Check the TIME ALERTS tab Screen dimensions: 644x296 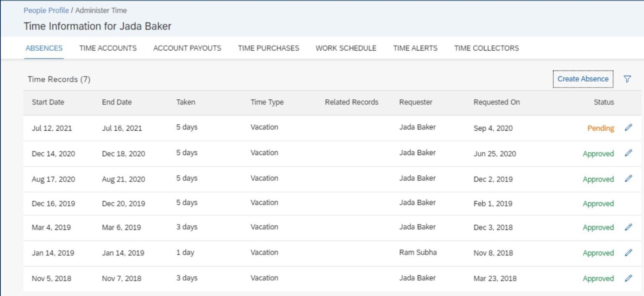click(x=415, y=48)
